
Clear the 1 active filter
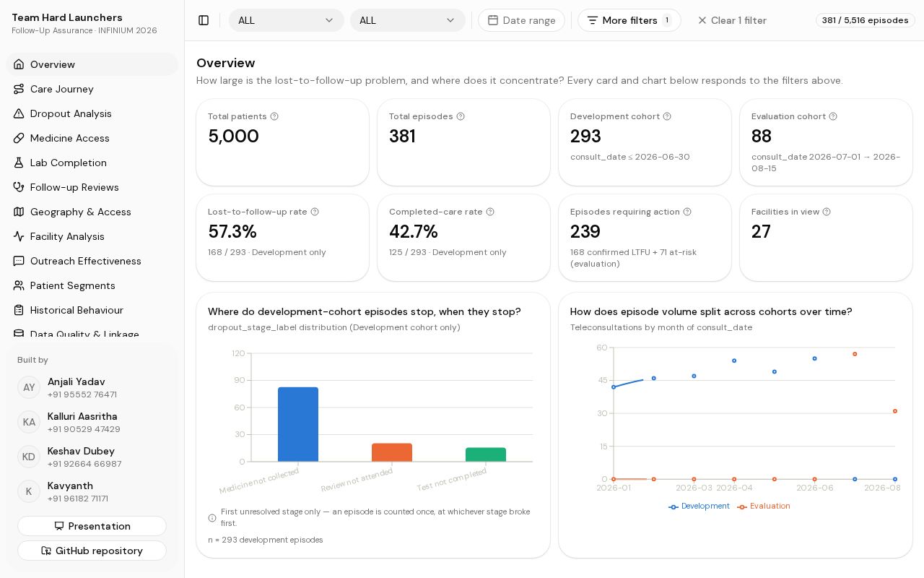pyautogui.click(x=731, y=20)
